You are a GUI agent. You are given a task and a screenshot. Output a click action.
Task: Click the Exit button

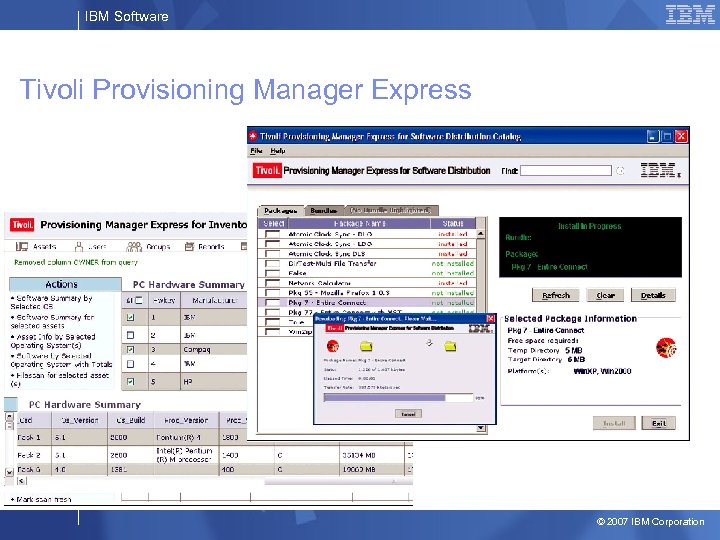(x=658, y=423)
